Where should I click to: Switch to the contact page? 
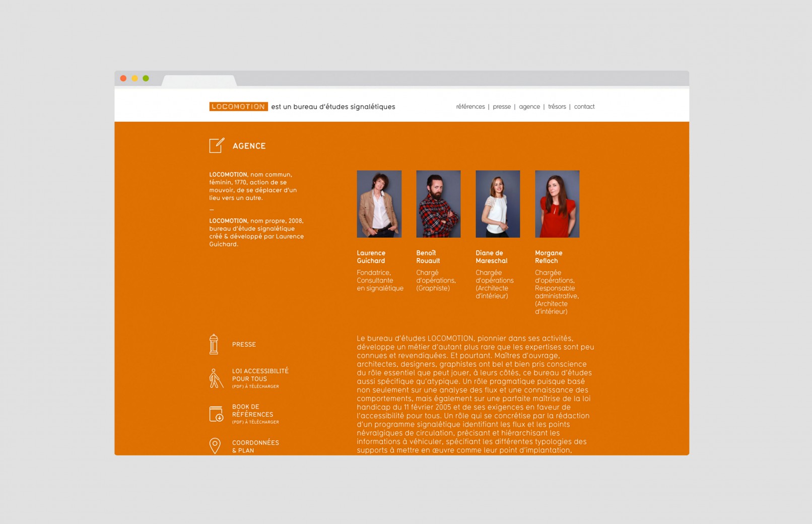(x=584, y=106)
